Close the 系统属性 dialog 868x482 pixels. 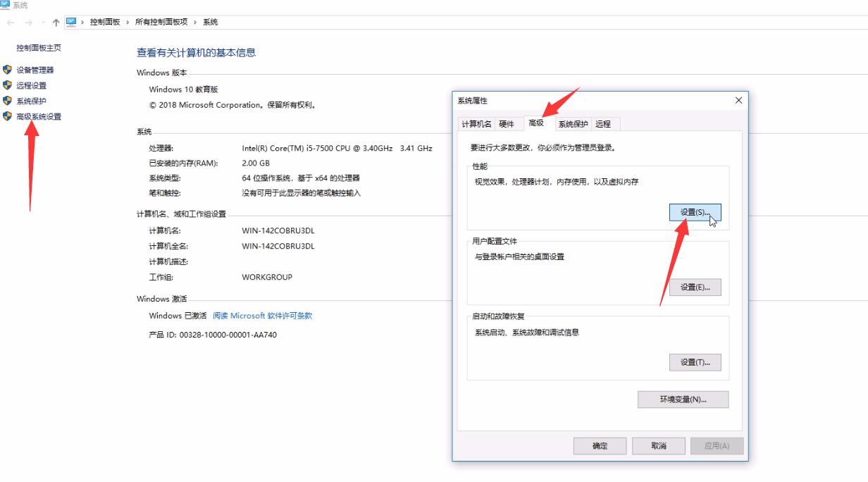click(x=738, y=101)
